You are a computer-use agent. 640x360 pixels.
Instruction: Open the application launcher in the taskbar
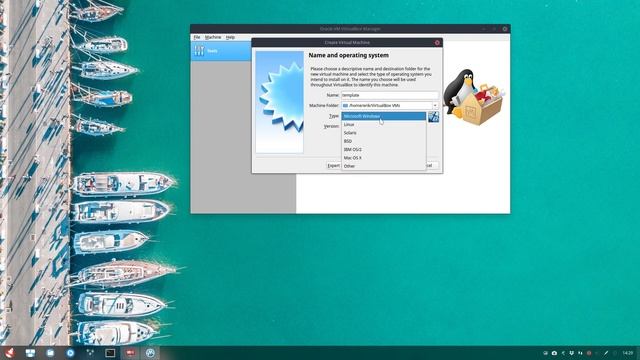[x=10, y=353]
